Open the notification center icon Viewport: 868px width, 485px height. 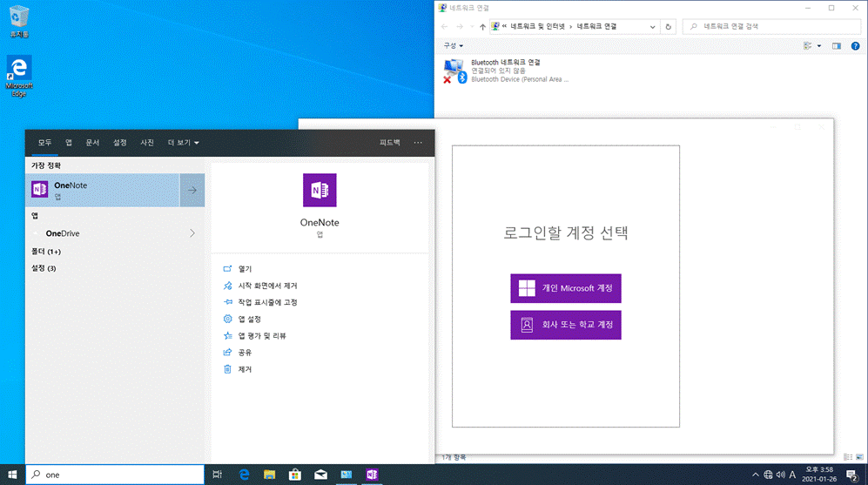tap(852, 475)
